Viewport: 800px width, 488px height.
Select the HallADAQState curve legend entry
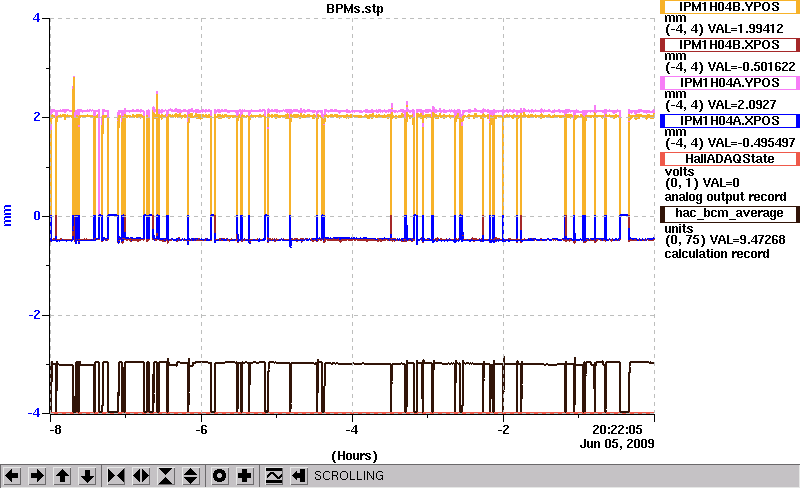click(730, 159)
